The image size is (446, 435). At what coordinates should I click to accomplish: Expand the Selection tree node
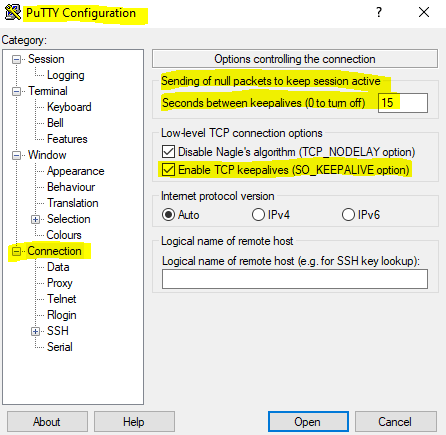(35, 219)
